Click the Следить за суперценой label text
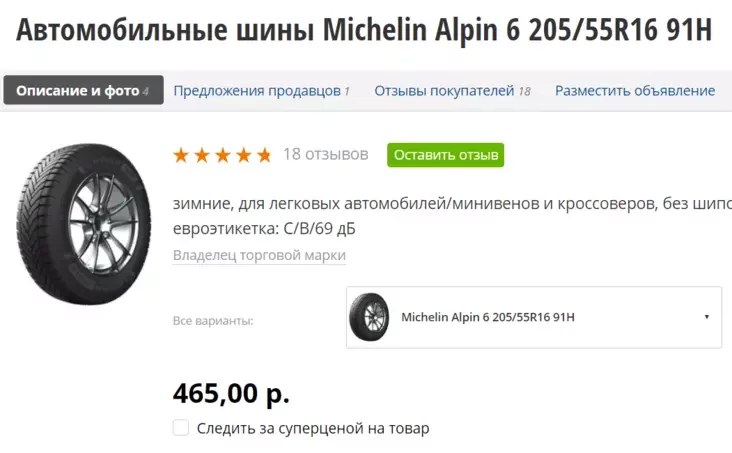 point(313,428)
